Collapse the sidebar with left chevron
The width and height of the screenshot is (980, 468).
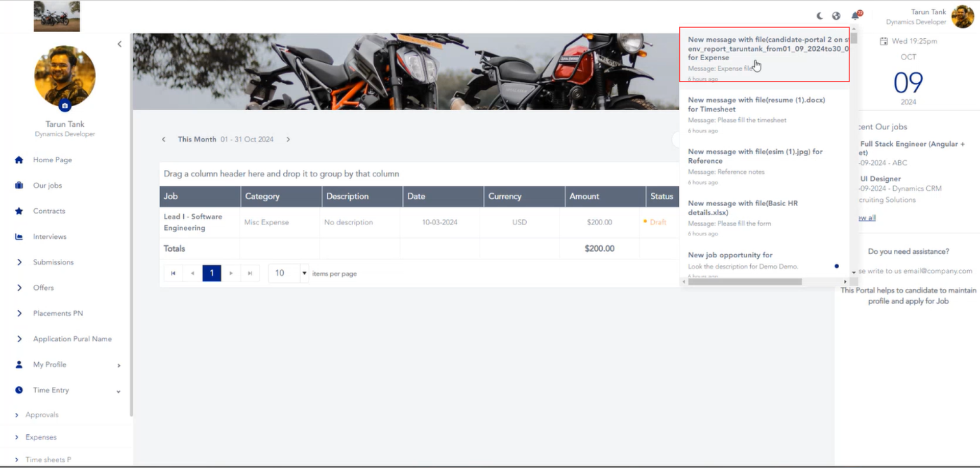[119, 44]
